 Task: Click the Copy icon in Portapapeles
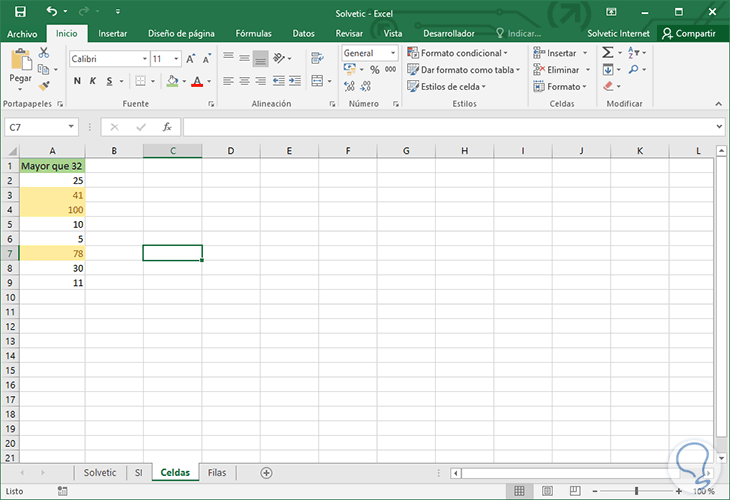[44, 69]
